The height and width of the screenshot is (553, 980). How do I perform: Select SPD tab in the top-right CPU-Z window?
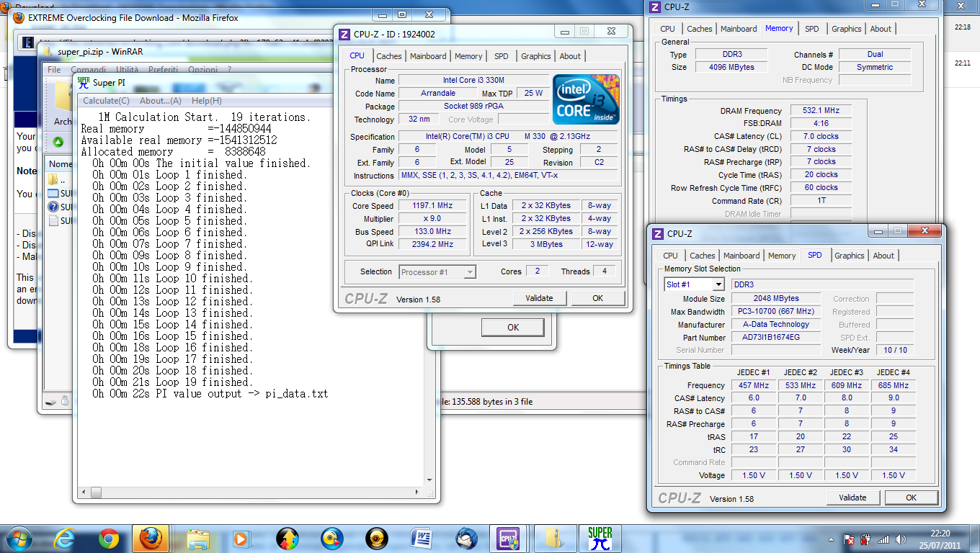tap(812, 29)
